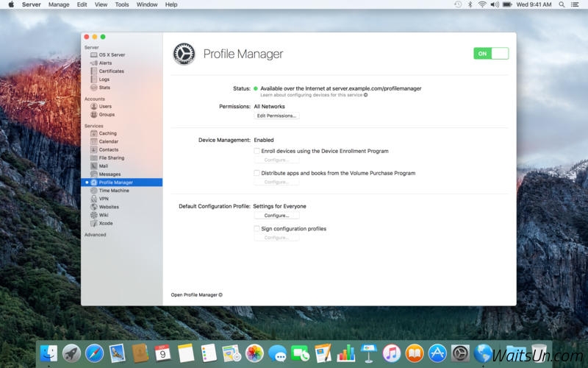Image resolution: width=588 pixels, height=368 pixels.
Task: Open iTunes from the Dock
Action: [392, 353]
